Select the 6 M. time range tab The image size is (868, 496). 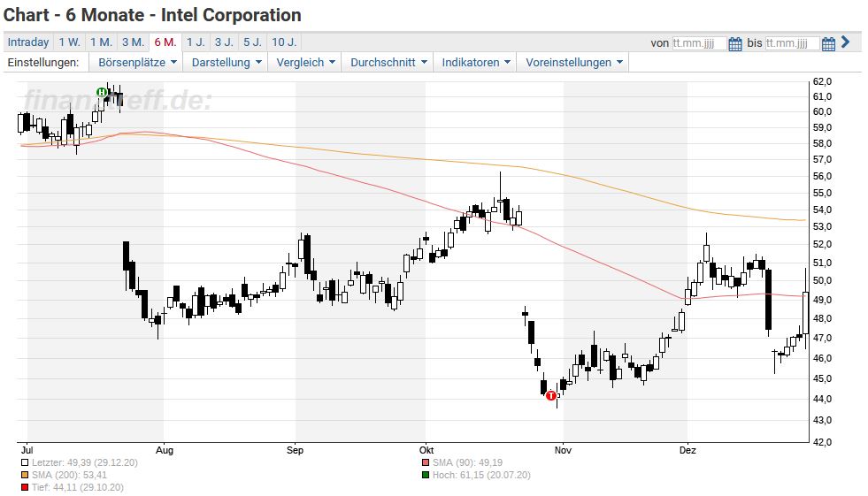165,42
